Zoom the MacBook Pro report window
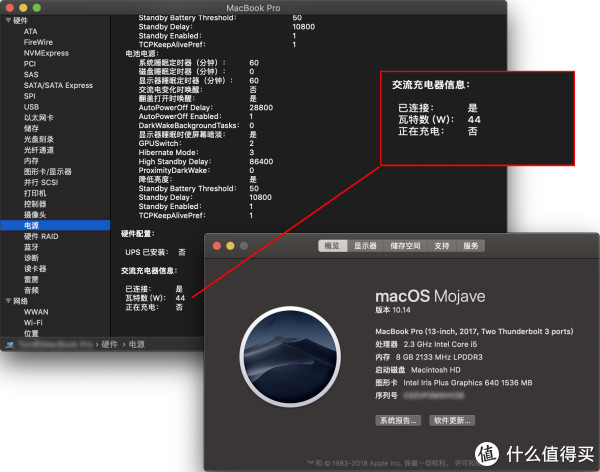600x472 pixels. [37, 8]
